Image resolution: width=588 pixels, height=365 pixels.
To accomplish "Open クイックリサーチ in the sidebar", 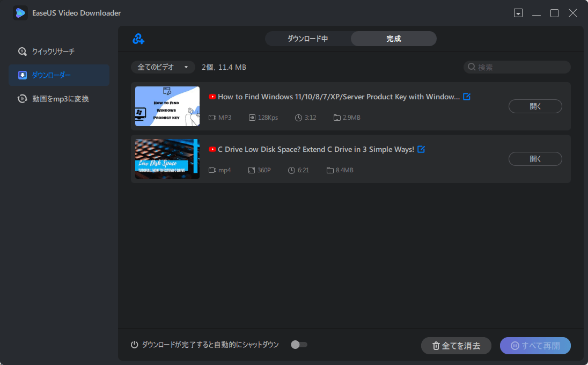I will click(x=53, y=52).
